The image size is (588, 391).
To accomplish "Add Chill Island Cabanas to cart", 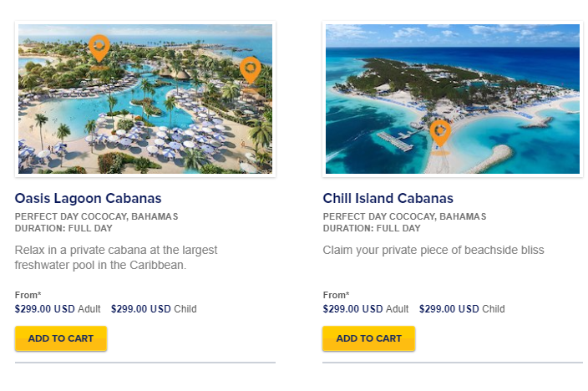I will point(368,338).
